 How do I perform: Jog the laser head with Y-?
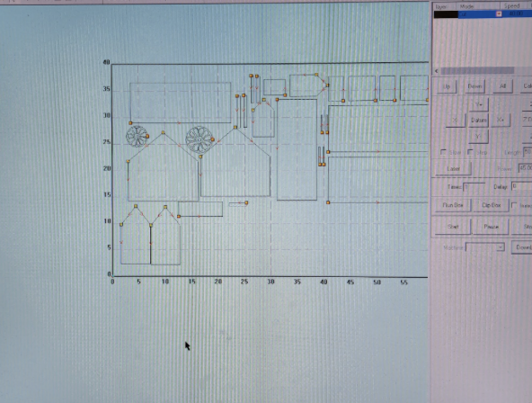pos(478,136)
